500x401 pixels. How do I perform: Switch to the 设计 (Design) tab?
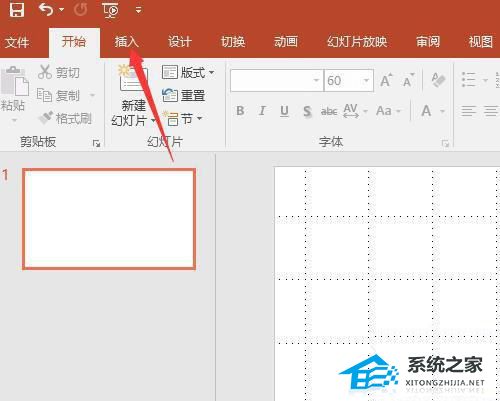[180, 42]
